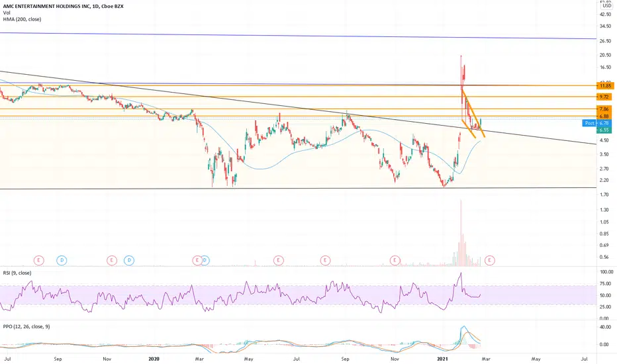Click the 1.70 price axis value
617x364 pixels.
(x=604, y=195)
